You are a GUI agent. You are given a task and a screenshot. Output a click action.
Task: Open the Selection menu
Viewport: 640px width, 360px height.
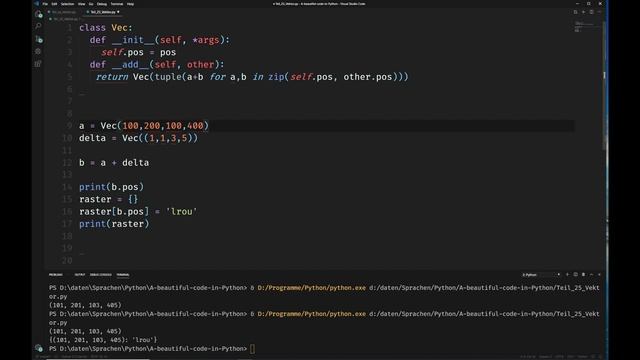[x=67, y=4]
